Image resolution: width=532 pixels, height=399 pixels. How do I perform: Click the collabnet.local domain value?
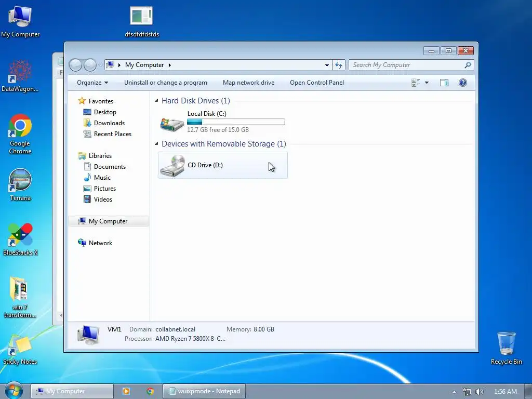(176, 329)
